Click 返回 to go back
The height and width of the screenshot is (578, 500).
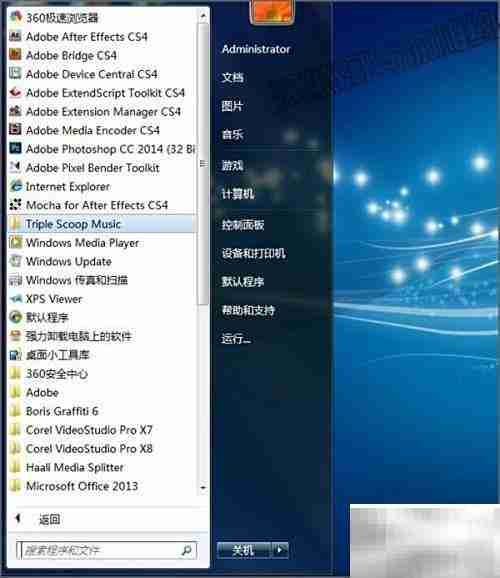click(x=50, y=519)
